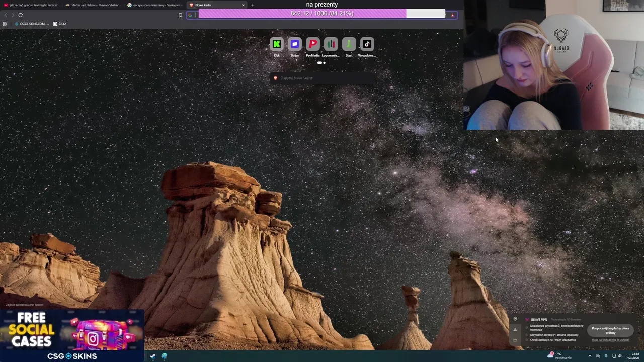Go forward using browser forward arrow
The image size is (644, 362).
point(13,15)
